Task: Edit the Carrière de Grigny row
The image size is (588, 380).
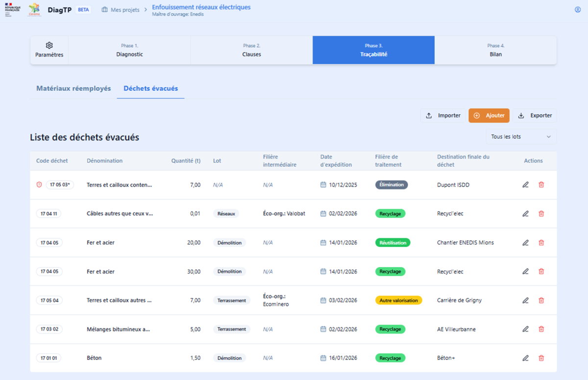Action: click(525, 300)
